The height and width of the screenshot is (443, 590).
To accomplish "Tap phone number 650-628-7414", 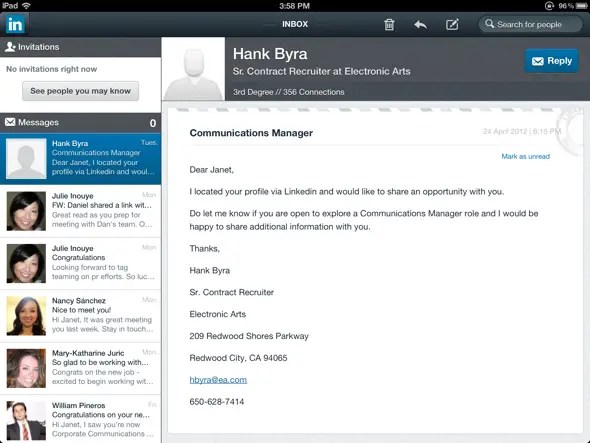I will [217, 402].
